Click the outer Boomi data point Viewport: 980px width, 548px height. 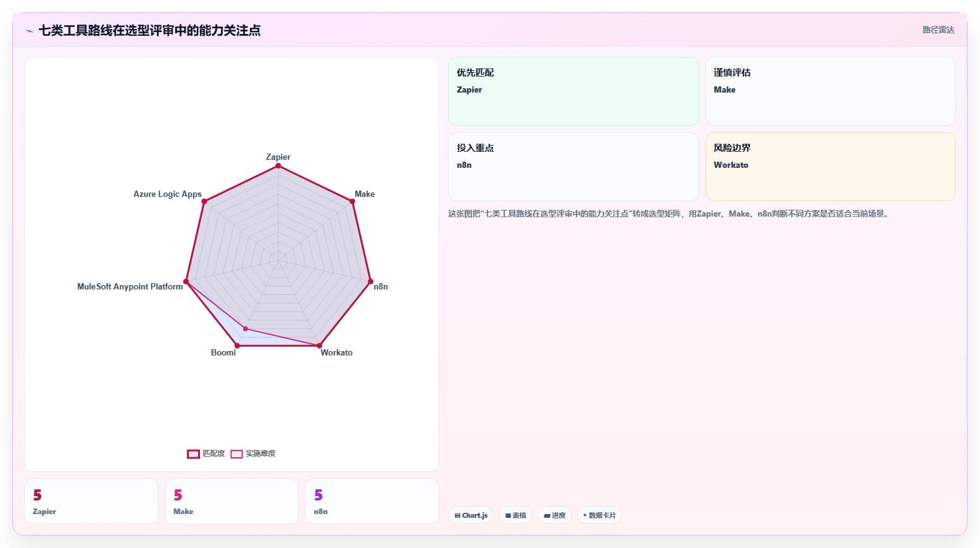237,346
